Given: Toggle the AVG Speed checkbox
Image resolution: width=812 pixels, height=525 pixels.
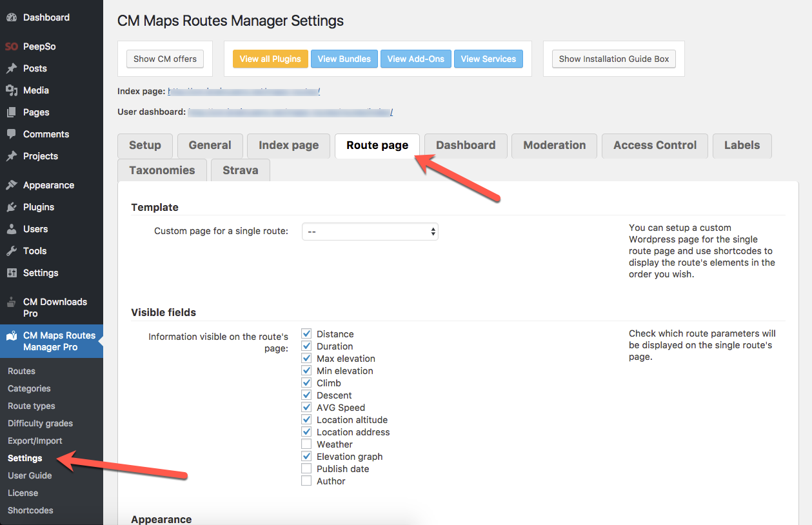Looking at the screenshot, I should pos(306,408).
